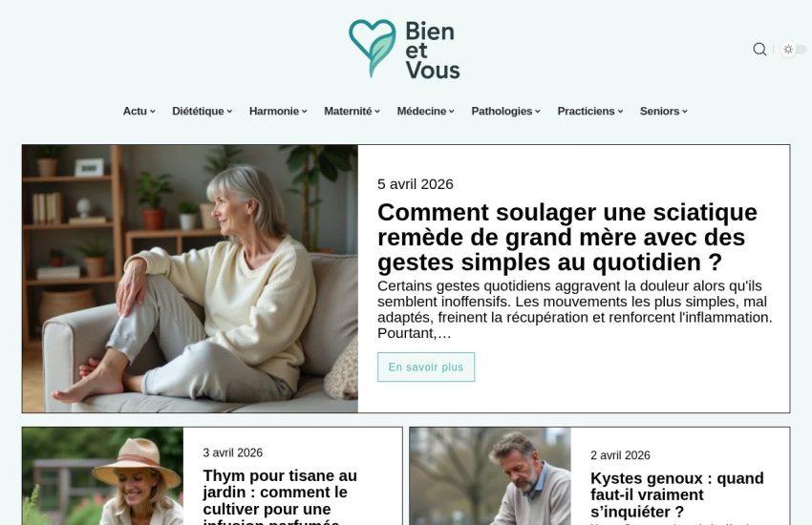Viewport: 812px width, 525px height.
Task: Click the 5 avril 2026 article date
Action: pyautogui.click(x=416, y=184)
